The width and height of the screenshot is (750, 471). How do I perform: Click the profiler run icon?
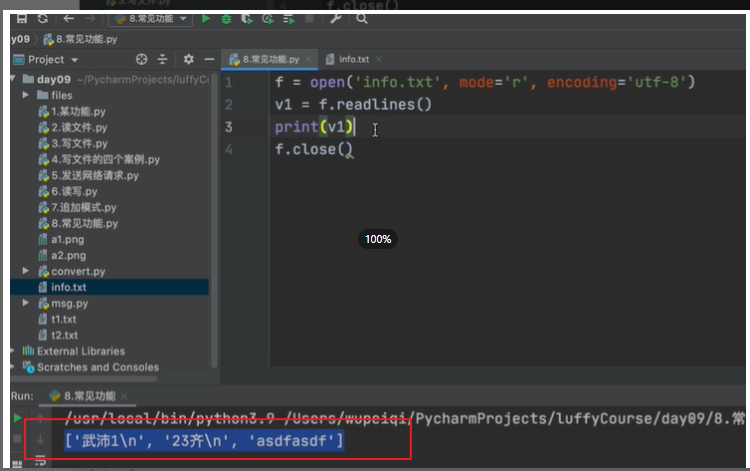[x=268, y=19]
